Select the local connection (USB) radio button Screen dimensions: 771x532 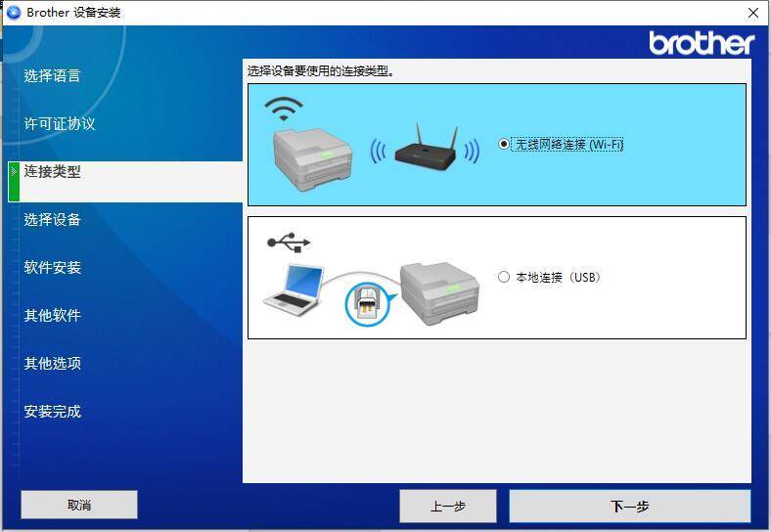[504, 277]
